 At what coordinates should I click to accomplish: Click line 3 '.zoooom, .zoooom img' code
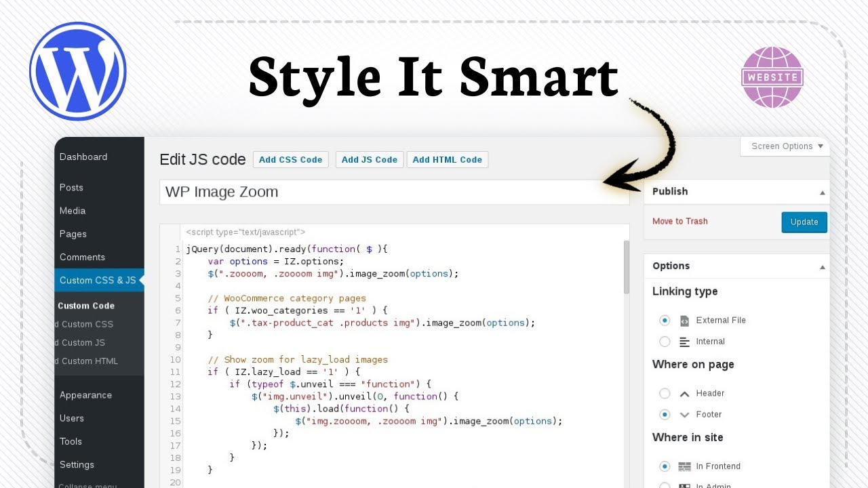(x=333, y=274)
